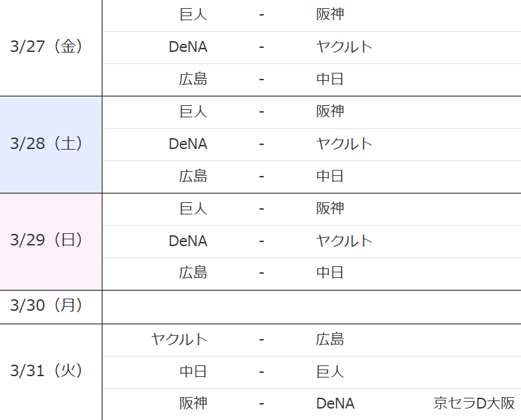Viewport: 521px width, 420px height.
Task: Click 広島 in the 3/29 games
Action: pyautogui.click(x=193, y=272)
